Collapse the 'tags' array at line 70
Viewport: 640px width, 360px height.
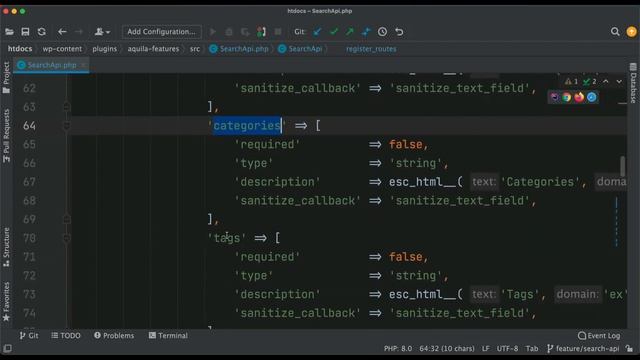[67, 238]
